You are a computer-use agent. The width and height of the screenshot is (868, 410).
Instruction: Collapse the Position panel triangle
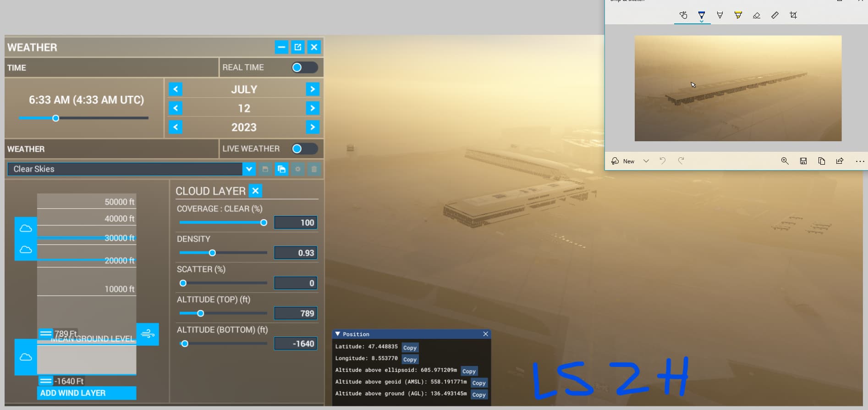[x=338, y=334]
